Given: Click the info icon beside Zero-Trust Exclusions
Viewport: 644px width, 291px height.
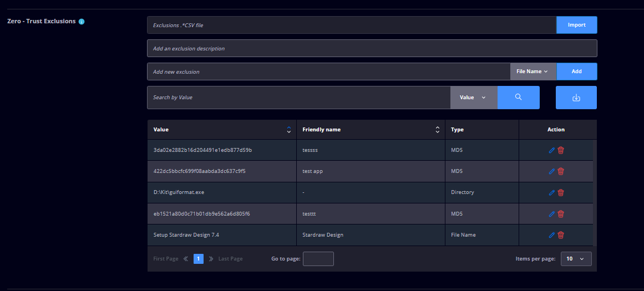Looking at the screenshot, I should click(82, 22).
